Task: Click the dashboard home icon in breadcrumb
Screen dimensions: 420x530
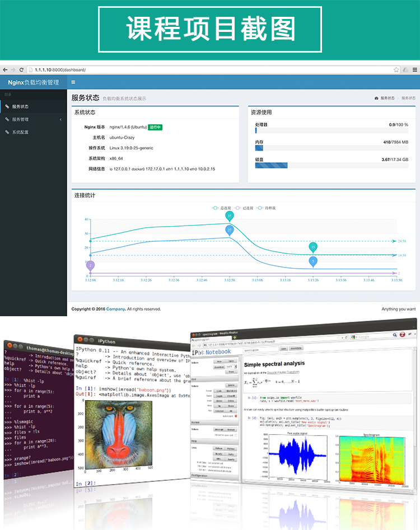Action: [x=376, y=98]
